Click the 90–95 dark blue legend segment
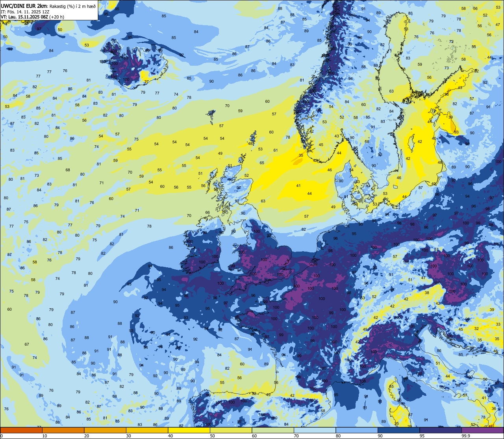The height and width of the screenshot is (439, 504). [398, 430]
